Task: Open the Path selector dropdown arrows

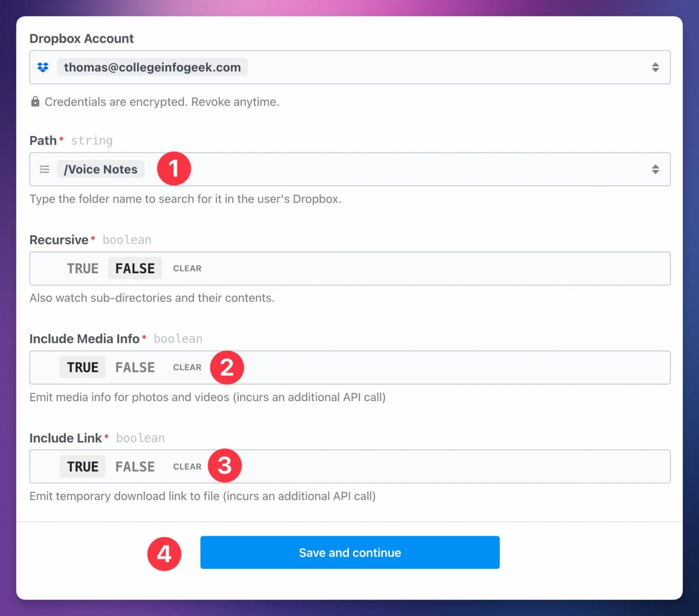Action: click(655, 169)
